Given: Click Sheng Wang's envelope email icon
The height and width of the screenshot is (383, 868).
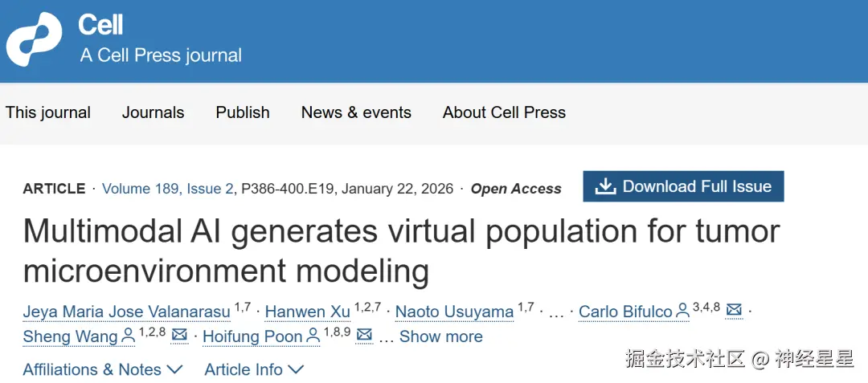Looking at the screenshot, I should [179, 336].
